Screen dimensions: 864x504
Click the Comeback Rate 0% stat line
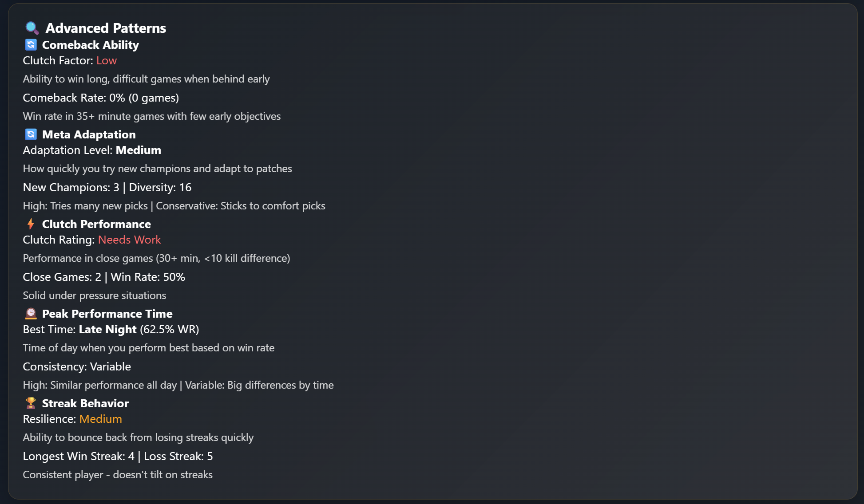click(101, 98)
